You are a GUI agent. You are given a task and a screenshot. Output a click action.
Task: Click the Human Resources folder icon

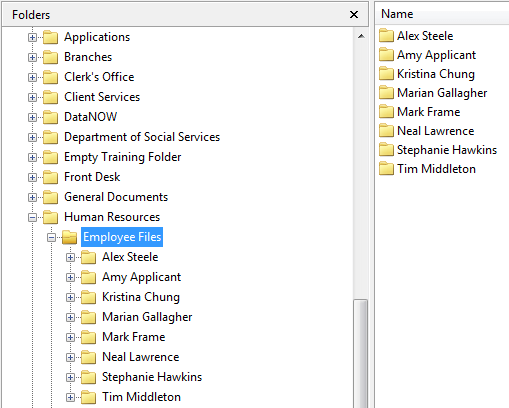point(51,217)
